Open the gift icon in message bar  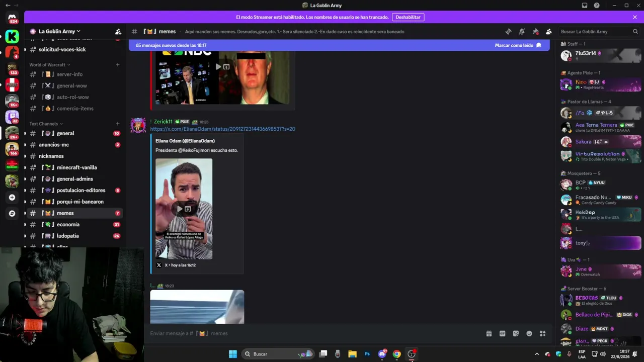489,333
